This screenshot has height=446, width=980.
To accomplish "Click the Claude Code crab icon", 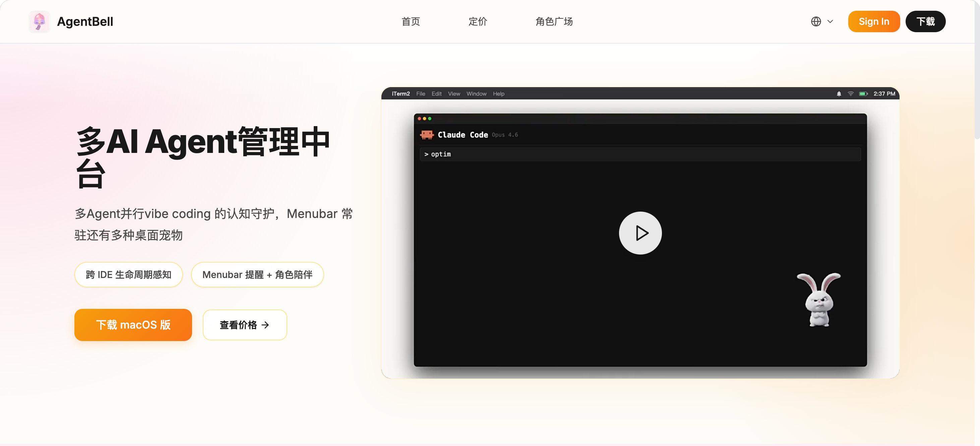I will (x=426, y=135).
